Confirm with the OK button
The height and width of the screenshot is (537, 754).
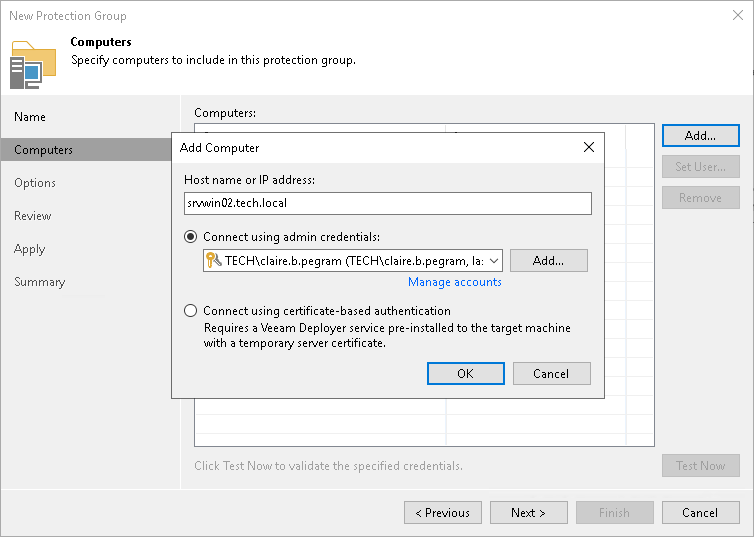coord(465,374)
